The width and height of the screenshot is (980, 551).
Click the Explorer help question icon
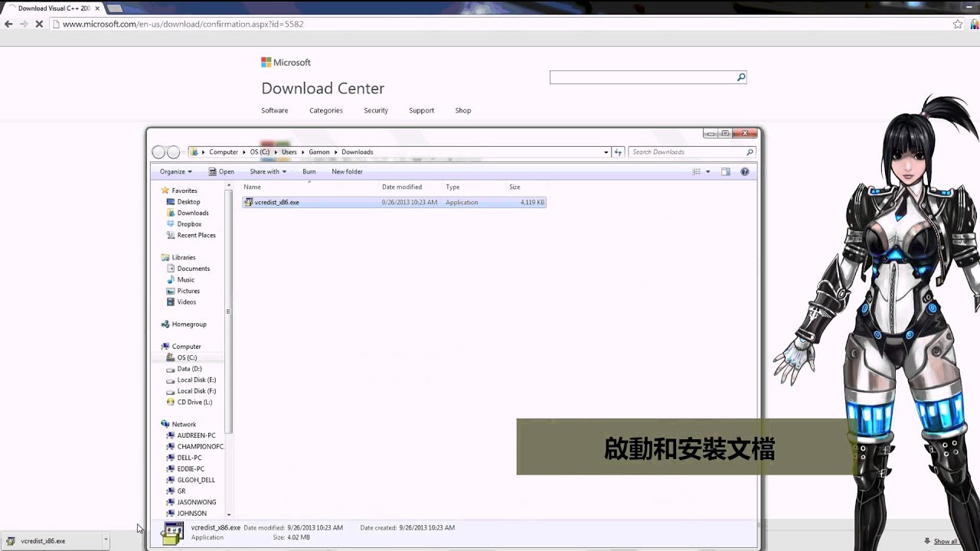(744, 171)
